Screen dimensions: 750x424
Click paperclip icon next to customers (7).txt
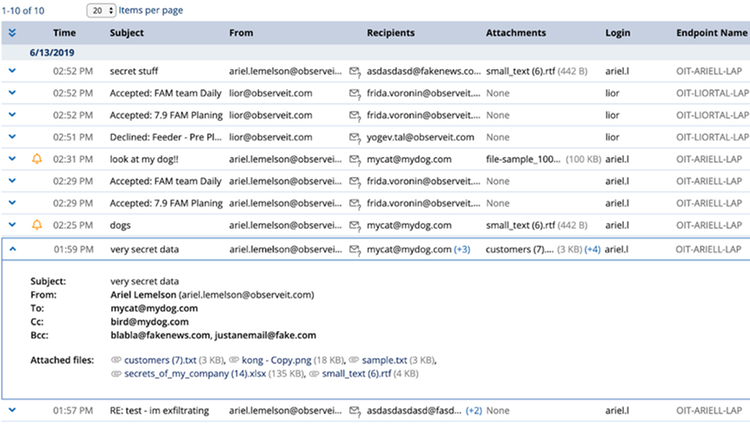click(x=116, y=360)
